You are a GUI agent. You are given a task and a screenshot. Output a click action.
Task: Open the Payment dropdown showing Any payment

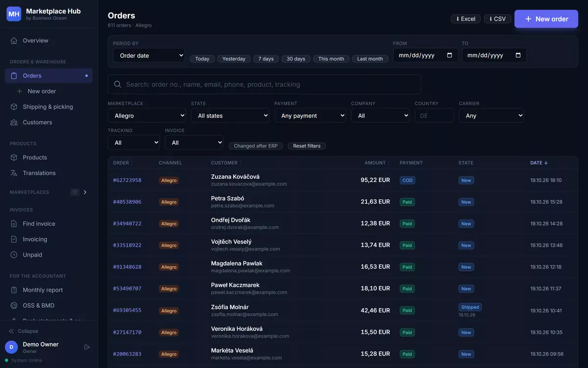pos(310,116)
